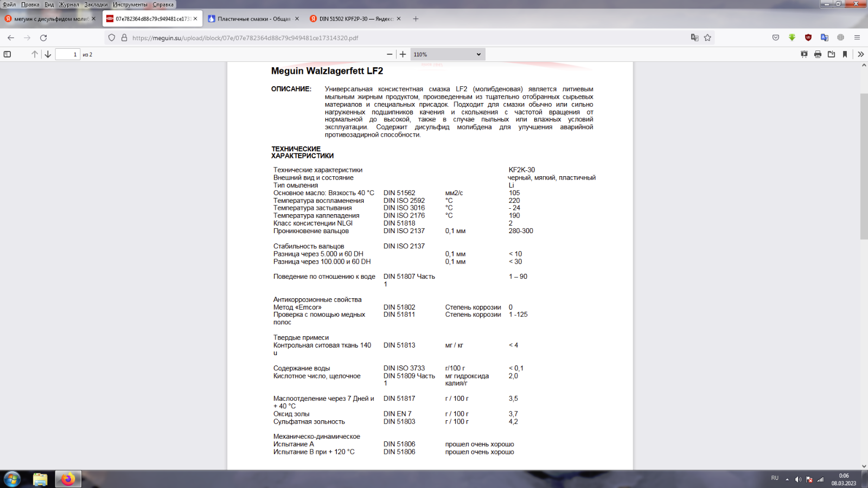Go forward in browser history
868x488 pixels.
pyautogui.click(x=27, y=38)
